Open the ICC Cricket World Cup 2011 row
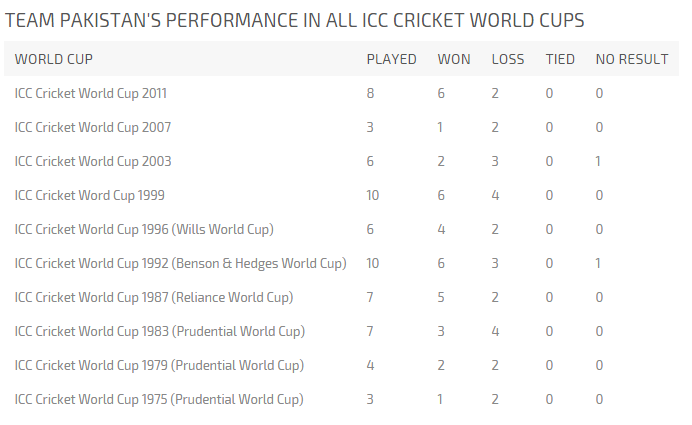 (x=91, y=93)
